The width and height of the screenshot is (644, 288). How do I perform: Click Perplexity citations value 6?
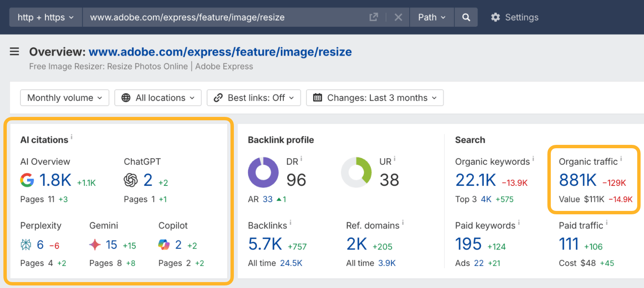point(40,245)
